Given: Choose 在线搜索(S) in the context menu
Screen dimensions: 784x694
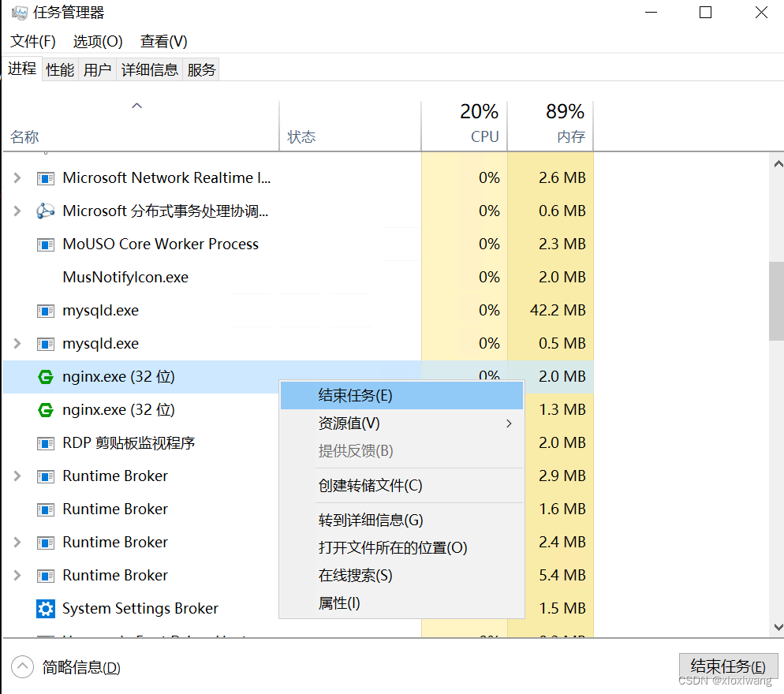Looking at the screenshot, I should (x=401, y=576).
